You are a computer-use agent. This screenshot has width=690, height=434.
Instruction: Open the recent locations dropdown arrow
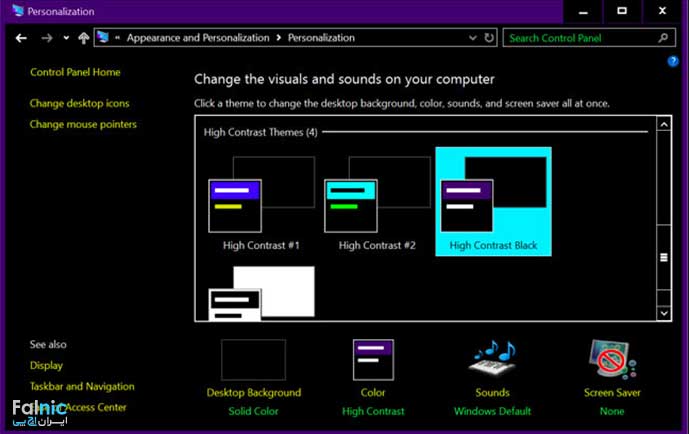66,38
